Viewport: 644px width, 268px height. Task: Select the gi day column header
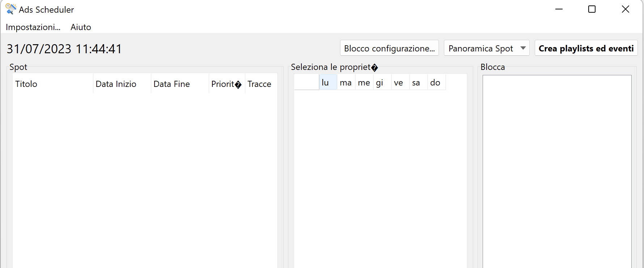(x=382, y=83)
